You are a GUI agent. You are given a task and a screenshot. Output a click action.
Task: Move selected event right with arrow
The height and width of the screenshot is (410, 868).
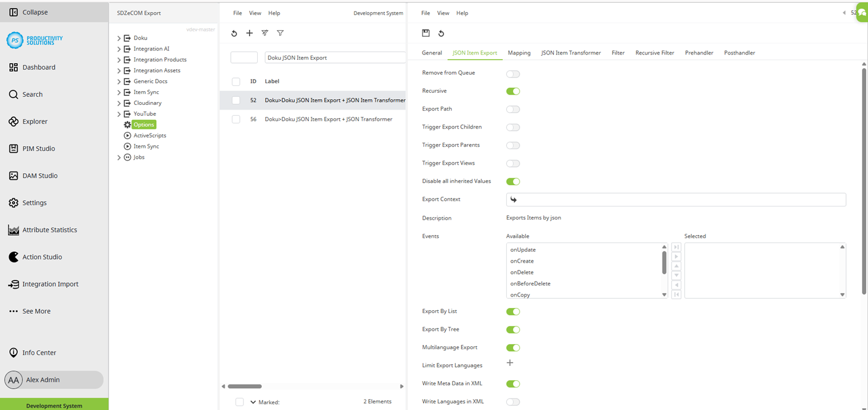(676, 256)
